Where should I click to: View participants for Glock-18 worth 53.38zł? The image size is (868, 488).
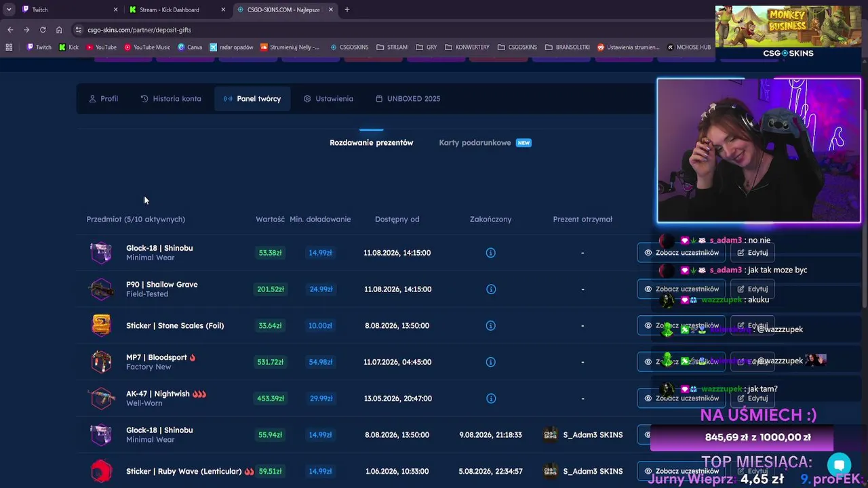681,253
